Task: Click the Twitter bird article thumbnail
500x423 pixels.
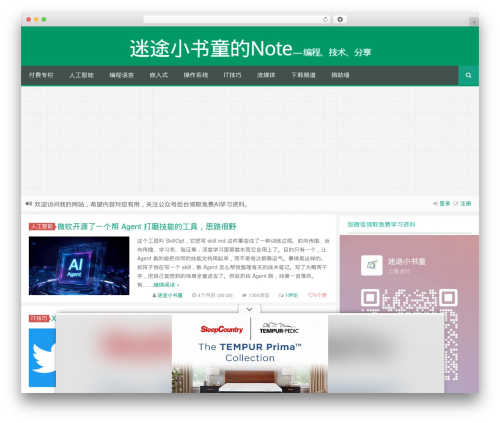Action: [42, 357]
